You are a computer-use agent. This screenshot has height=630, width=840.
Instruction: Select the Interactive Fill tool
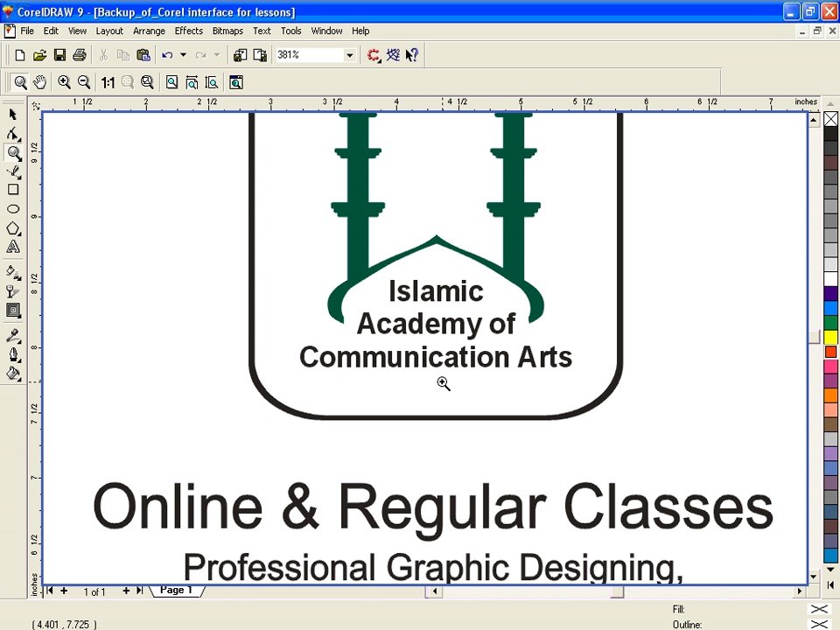(x=13, y=273)
